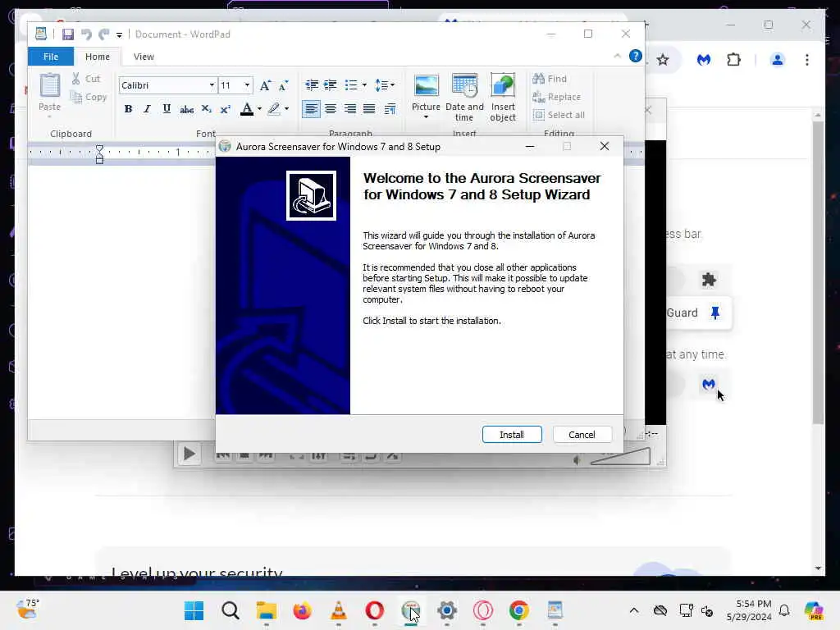The image size is (840, 630).
Task: Click the Redo arrow in WordPad title bar
Action: [104, 34]
